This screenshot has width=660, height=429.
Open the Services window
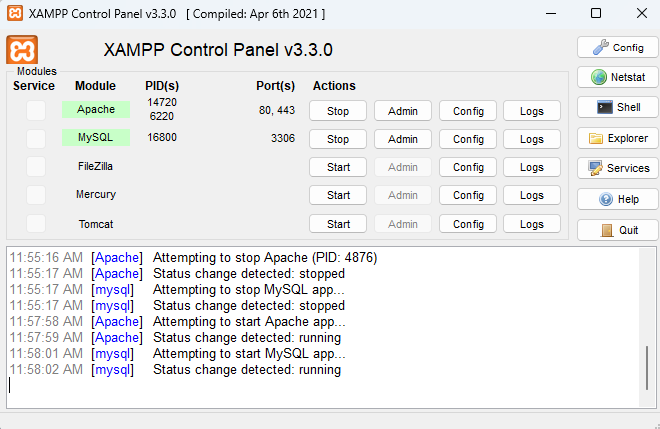click(617, 168)
